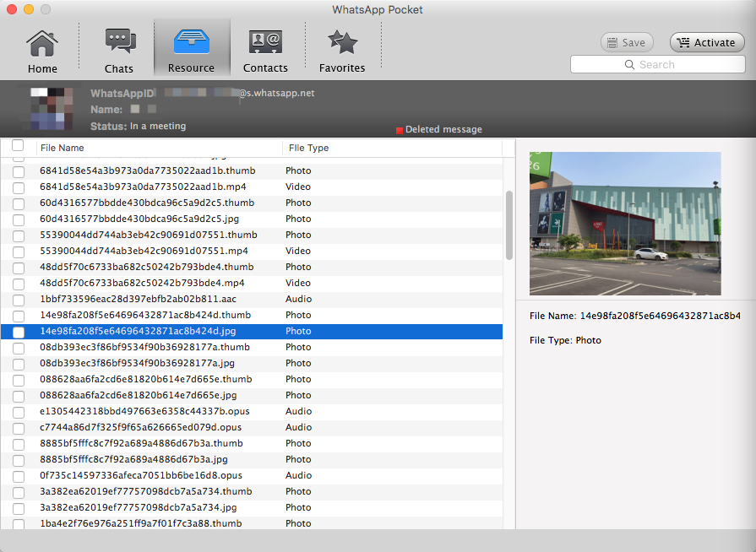Image resolution: width=756 pixels, height=552 pixels.
Task: Click the Status: In a meeting text
Action: [138, 127]
